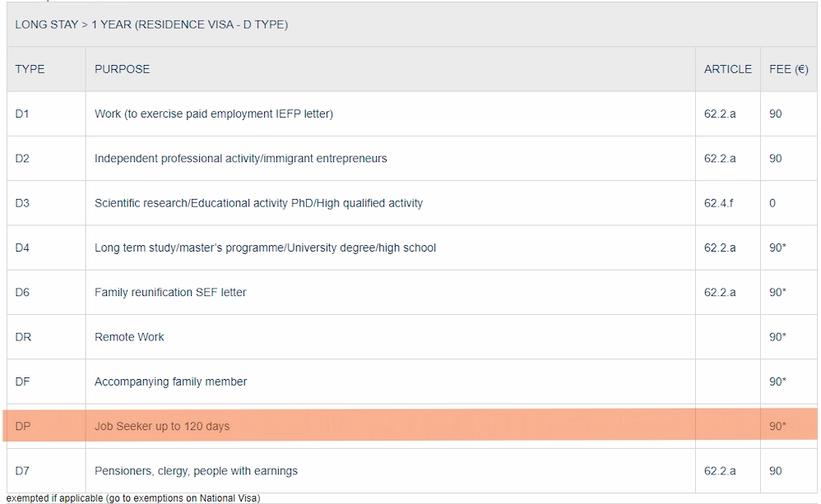Click the FEE (€) column header
Viewport: 821px width, 504px height.
(x=788, y=69)
